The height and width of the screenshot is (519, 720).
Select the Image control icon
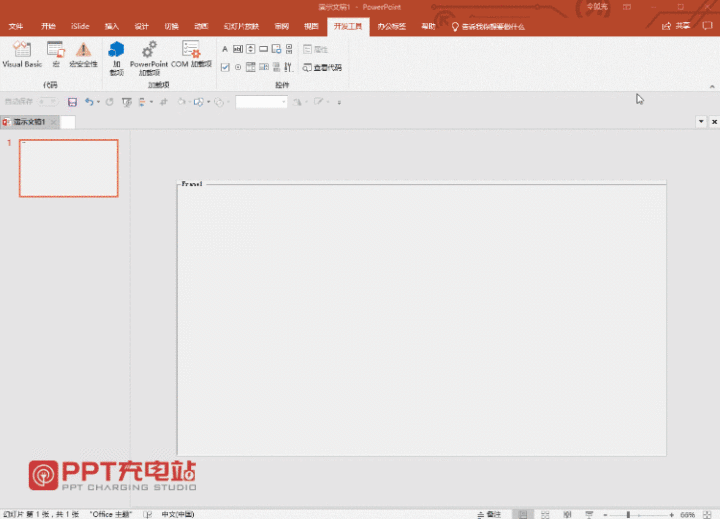[x=276, y=49]
